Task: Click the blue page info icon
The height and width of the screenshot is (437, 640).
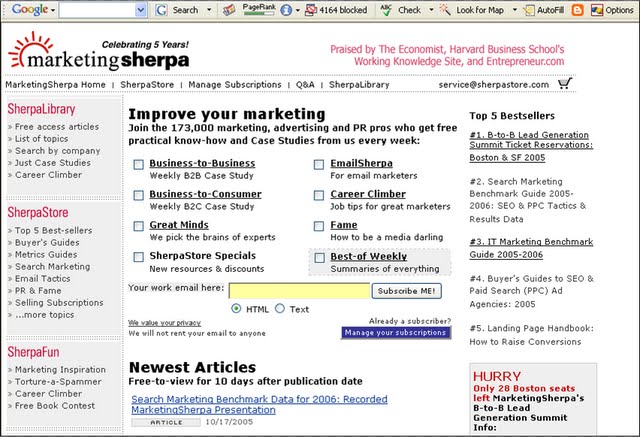Action: coord(286,10)
